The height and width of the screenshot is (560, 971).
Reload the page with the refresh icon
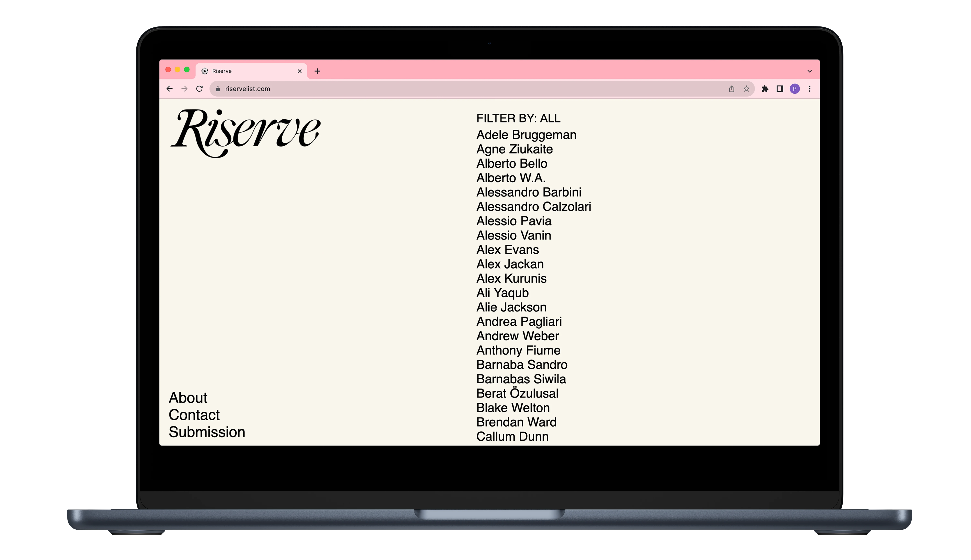pyautogui.click(x=199, y=89)
